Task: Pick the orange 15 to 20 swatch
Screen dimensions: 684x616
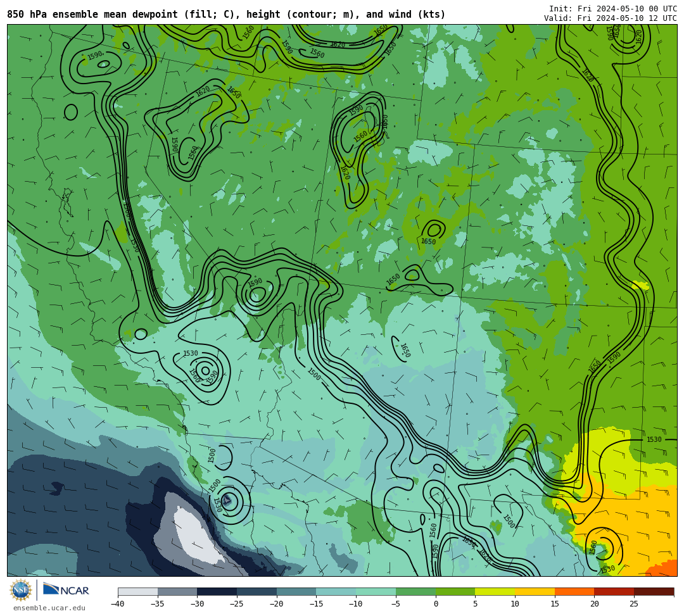Action: point(574,591)
